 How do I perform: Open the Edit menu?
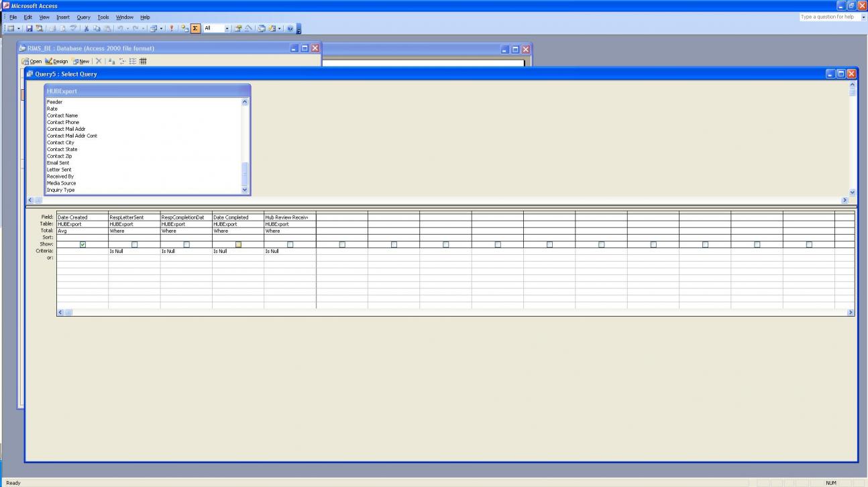tap(28, 17)
